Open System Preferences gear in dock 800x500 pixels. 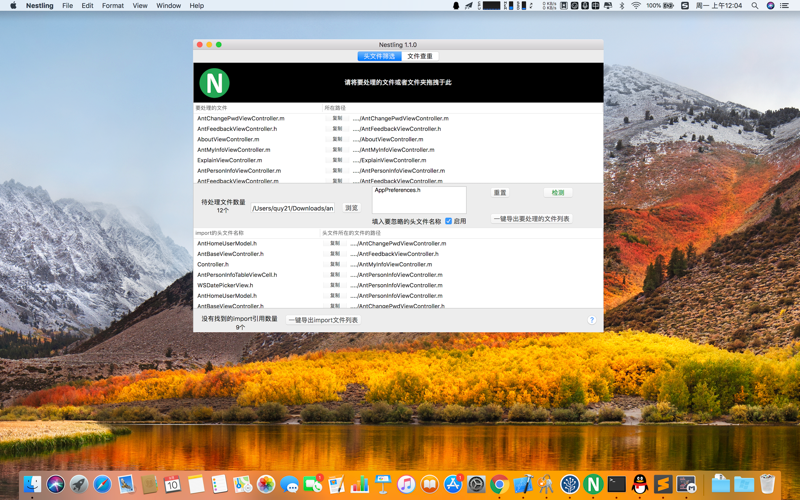(476, 484)
